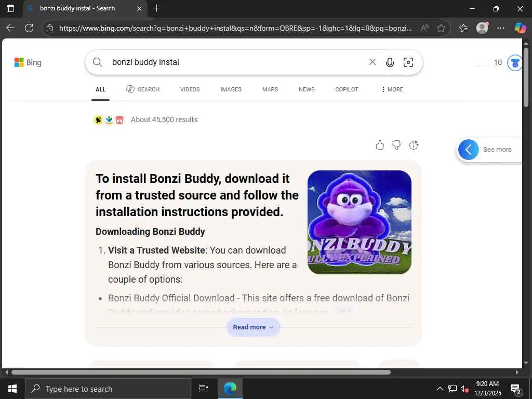Open the Bonzi Buddy thumbnail image

point(360,222)
